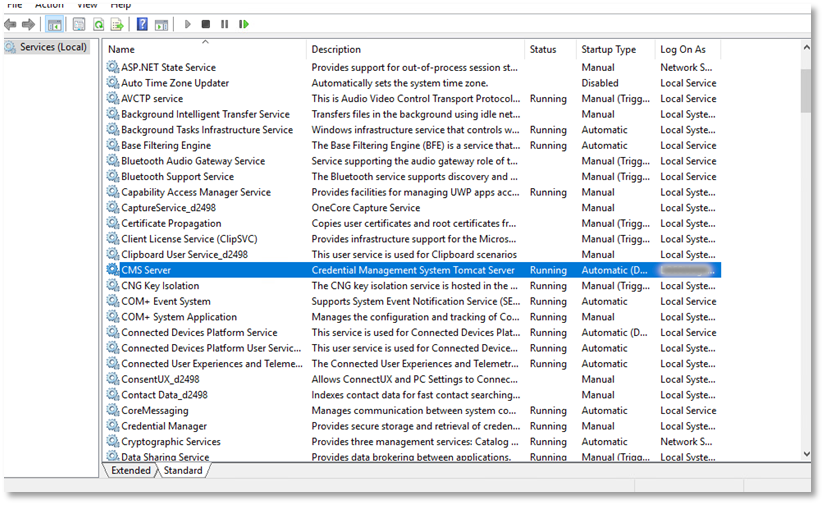Click the Pause Service icon
The width and height of the screenshot is (824, 505).
[x=224, y=24]
